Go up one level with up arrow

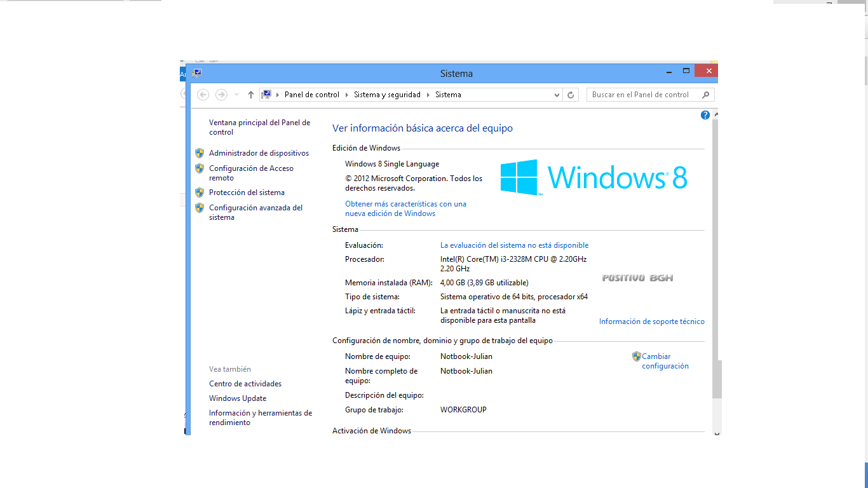click(251, 95)
